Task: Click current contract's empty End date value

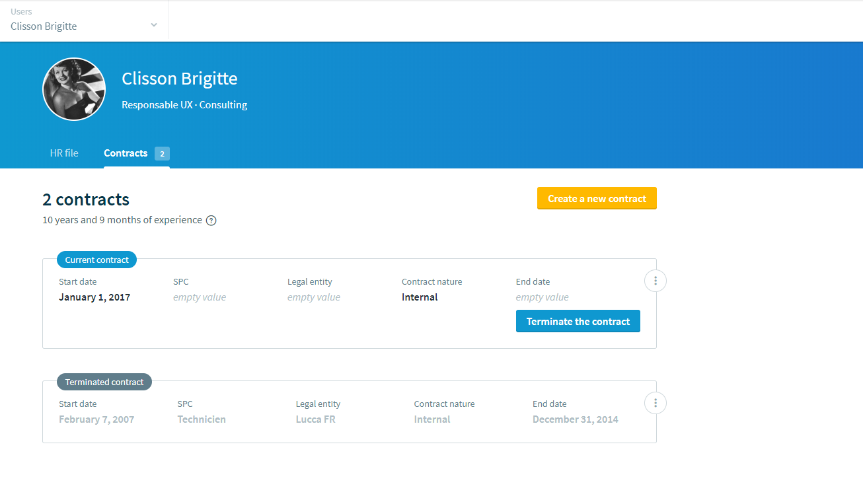Action: [543, 297]
